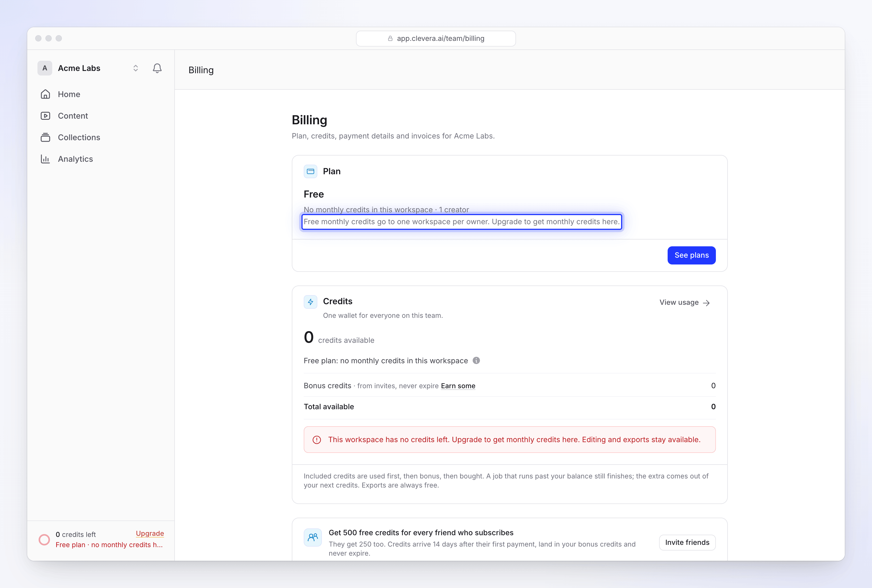
Task: Click the "0 credits left" text in the sidebar
Action: pyautogui.click(x=76, y=534)
